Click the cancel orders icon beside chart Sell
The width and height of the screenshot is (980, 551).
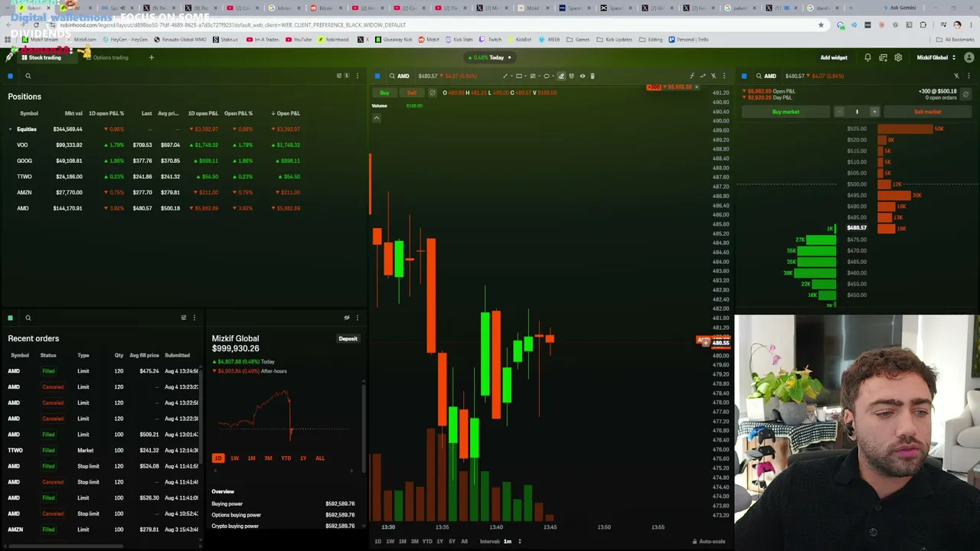point(432,93)
